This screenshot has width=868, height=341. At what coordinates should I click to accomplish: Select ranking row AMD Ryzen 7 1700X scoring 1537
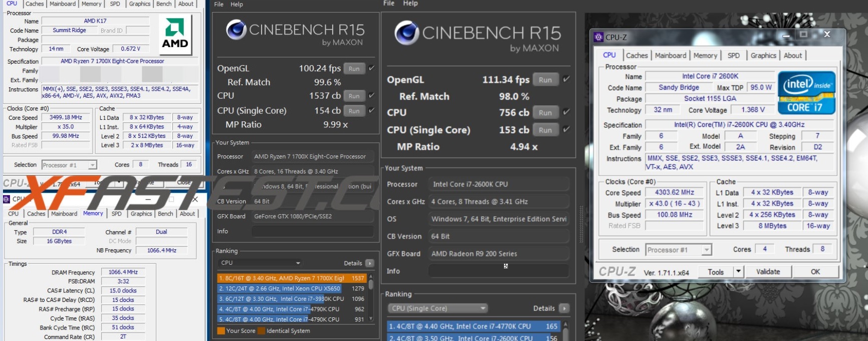pyautogui.click(x=292, y=278)
